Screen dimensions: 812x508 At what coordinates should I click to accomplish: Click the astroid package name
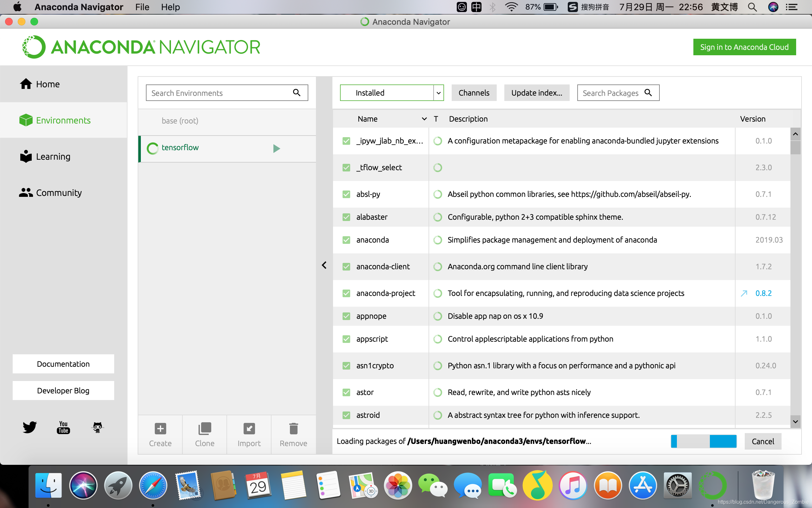[368, 415]
